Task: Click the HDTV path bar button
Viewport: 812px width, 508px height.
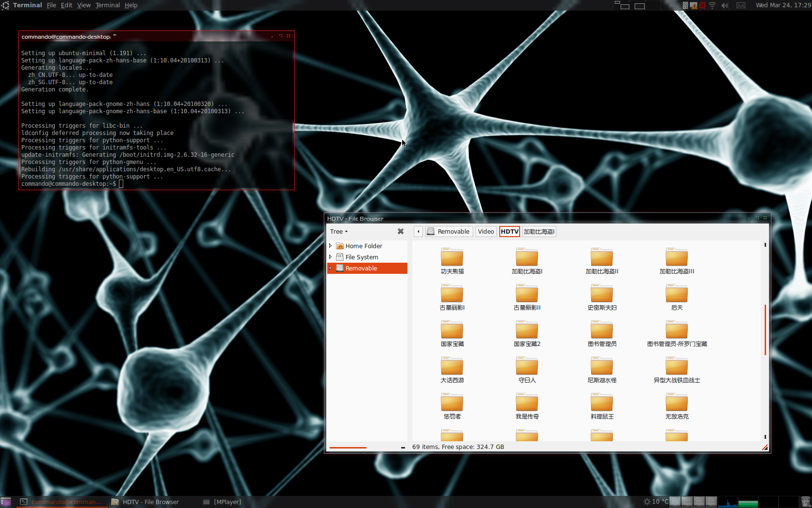Action: [509, 231]
